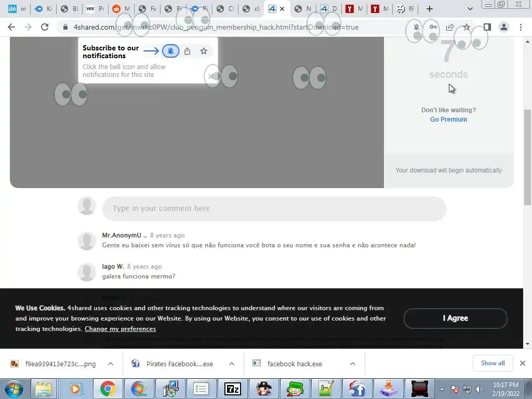Open 7-Zip from the taskbar
532x399 pixels.
tap(232, 389)
